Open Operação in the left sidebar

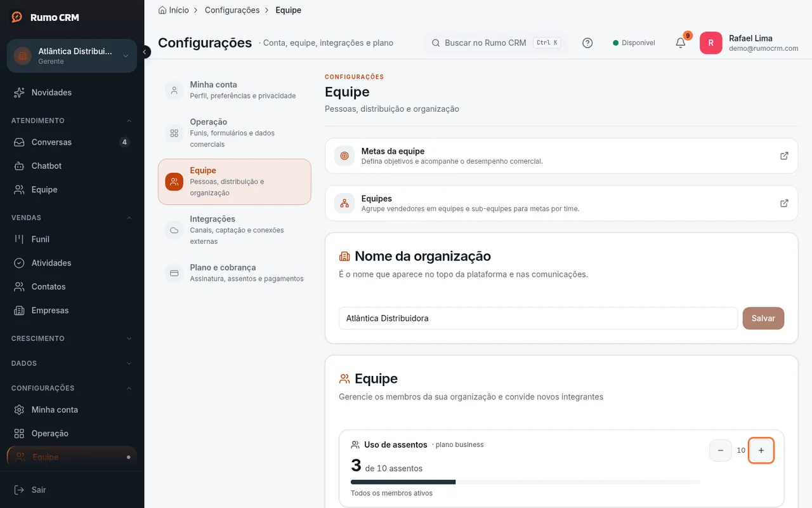[x=72, y=434]
